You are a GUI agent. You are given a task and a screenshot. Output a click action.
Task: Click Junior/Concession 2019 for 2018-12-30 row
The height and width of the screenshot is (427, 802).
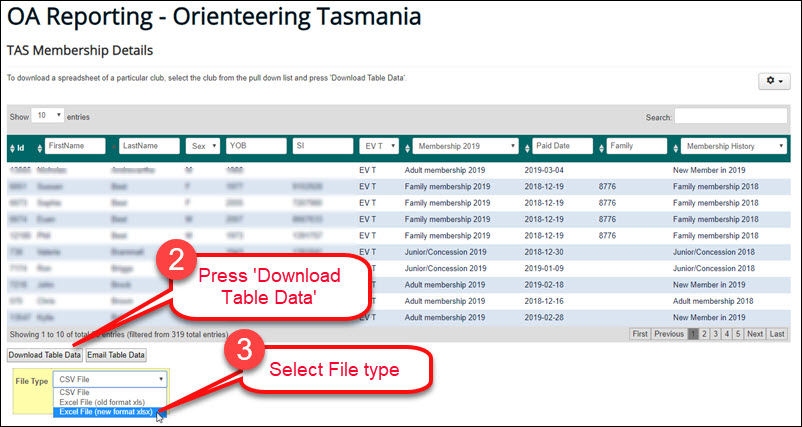445,252
